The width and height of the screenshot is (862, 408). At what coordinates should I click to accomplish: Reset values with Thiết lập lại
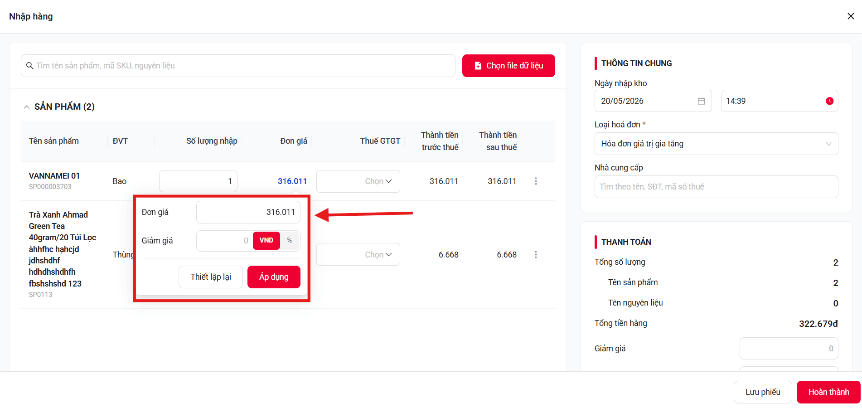click(211, 277)
